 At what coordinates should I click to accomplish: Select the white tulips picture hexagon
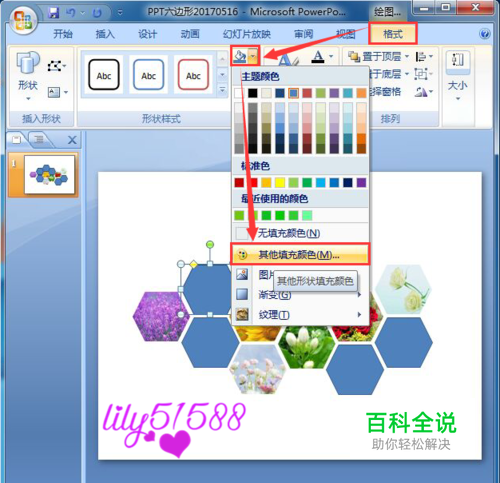306,347
